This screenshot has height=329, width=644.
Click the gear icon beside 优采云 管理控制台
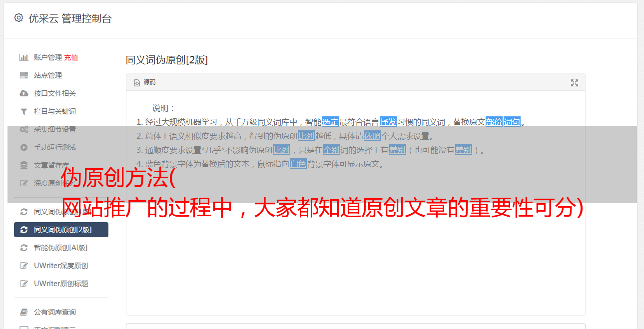(x=18, y=18)
